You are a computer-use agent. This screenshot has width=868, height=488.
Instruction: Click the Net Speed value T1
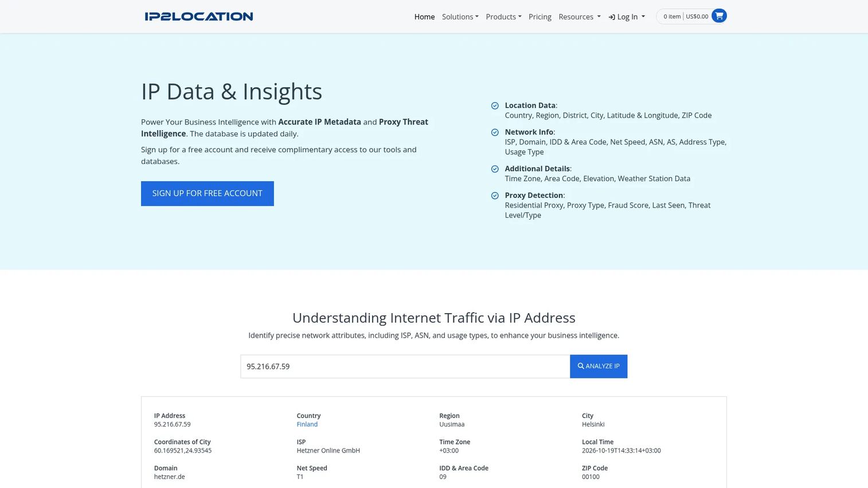300,477
